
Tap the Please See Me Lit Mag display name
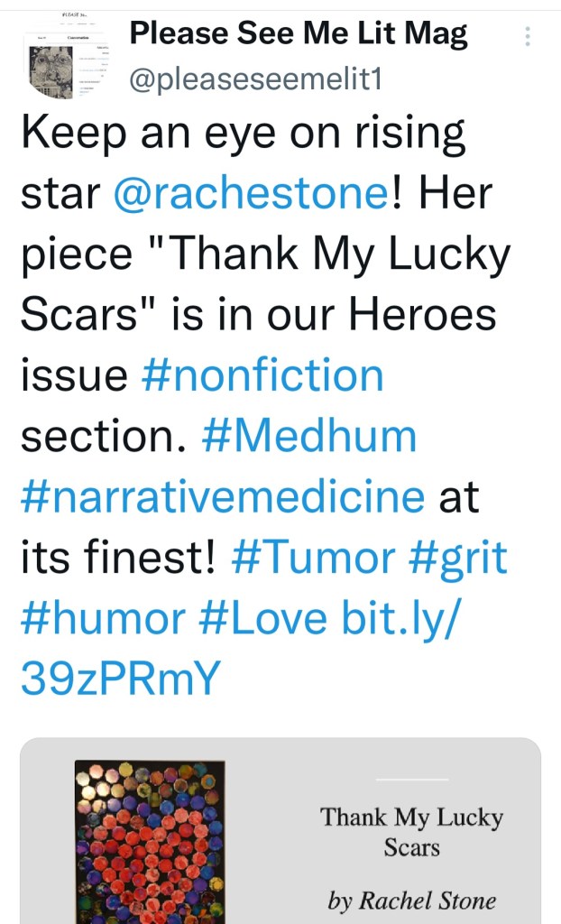point(299,34)
